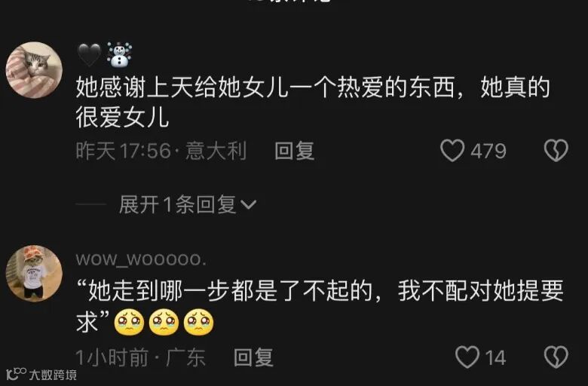Viewport: 588px width, 386px height.
Task: Click the 14 like count
Action: 496,357
